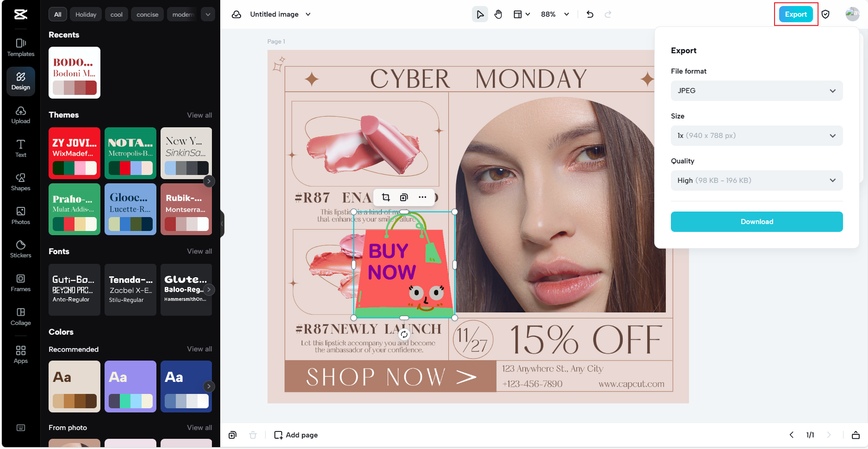The width and height of the screenshot is (868, 449).
Task: Open the Frames sidebar tool
Action: coord(21,282)
